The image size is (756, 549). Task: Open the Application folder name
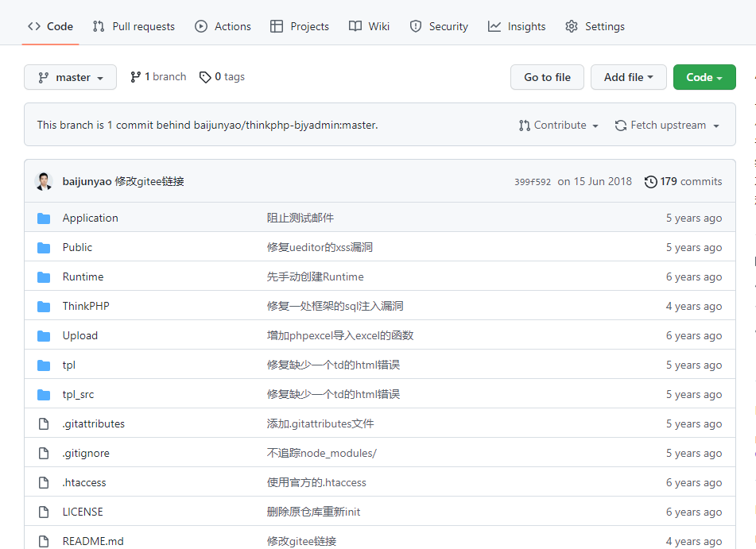[90, 218]
